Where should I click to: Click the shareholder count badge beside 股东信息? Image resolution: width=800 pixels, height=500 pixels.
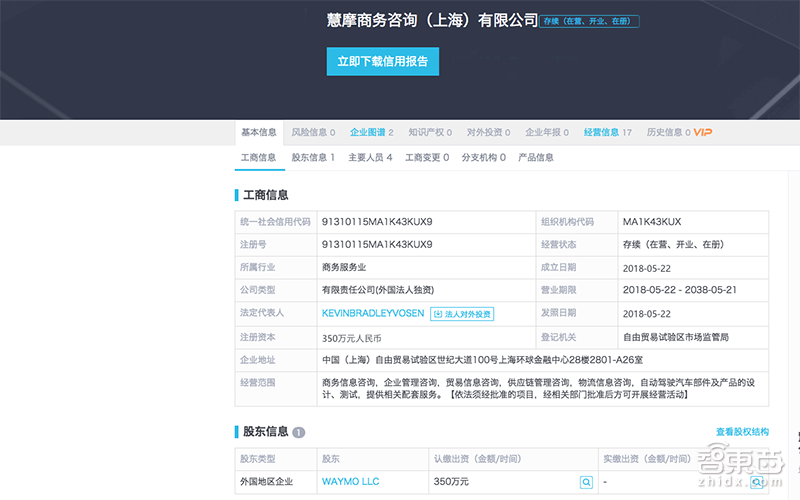click(299, 433)
